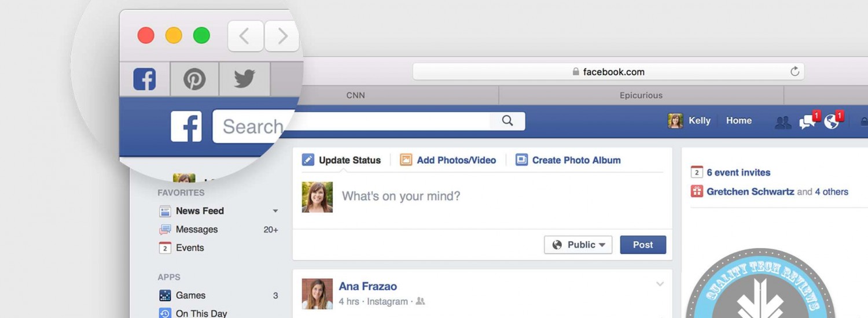
Task: Expand the Public audience dropdown
Action: click(x=578, y=245)
